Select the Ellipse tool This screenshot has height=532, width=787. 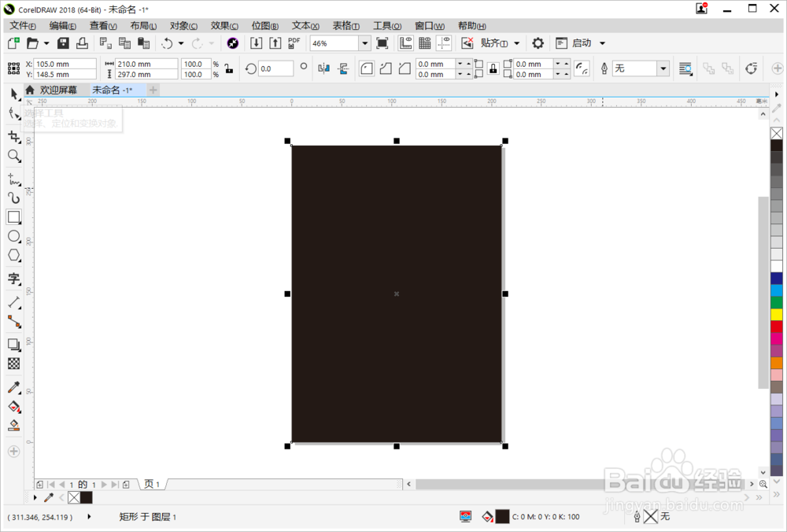(14, 236)
